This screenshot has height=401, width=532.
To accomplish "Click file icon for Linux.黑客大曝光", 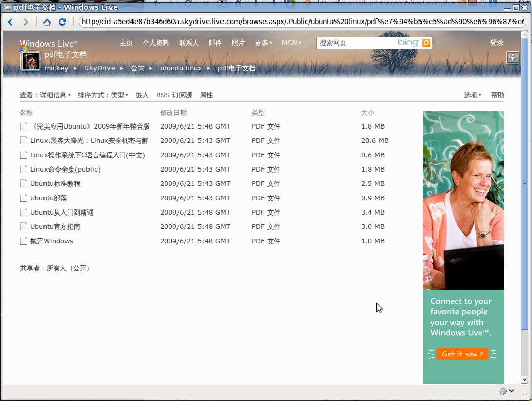I will click(24, 140).
